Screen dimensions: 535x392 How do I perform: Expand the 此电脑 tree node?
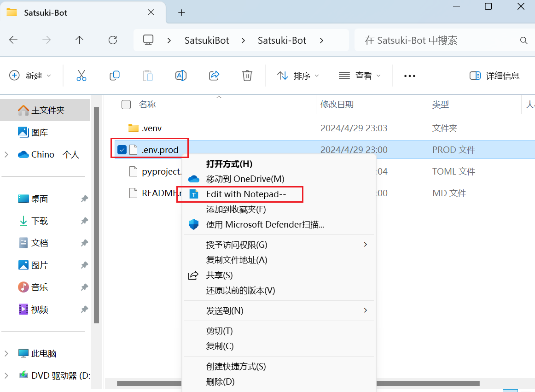click(6, 353)
